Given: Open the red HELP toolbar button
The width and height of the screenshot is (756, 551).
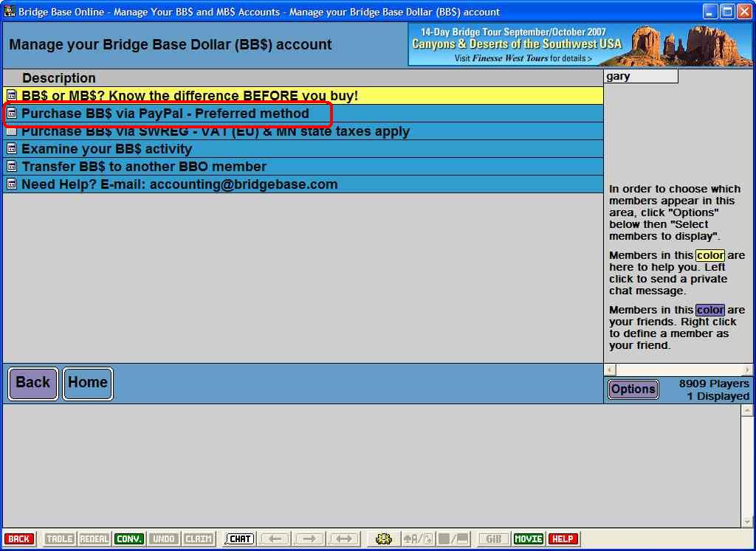Looking at the screenshot, I should pyautogui.click(x=563, y=539).
